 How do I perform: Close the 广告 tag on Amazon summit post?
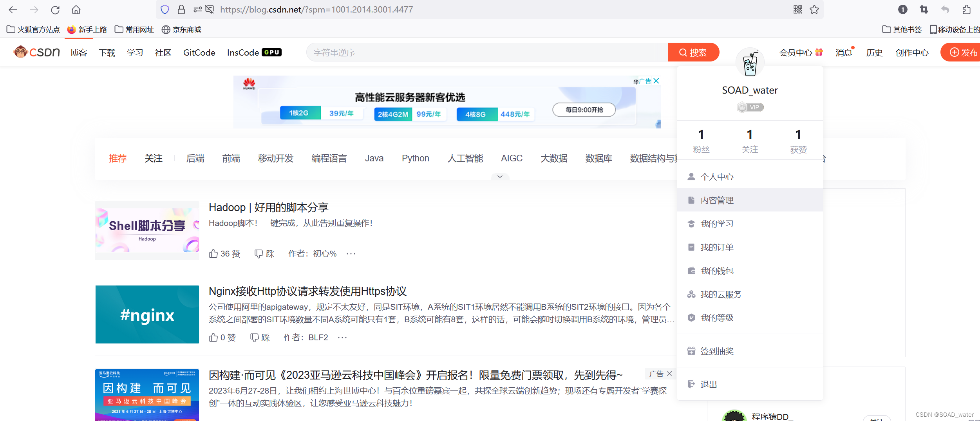(669, 374)
